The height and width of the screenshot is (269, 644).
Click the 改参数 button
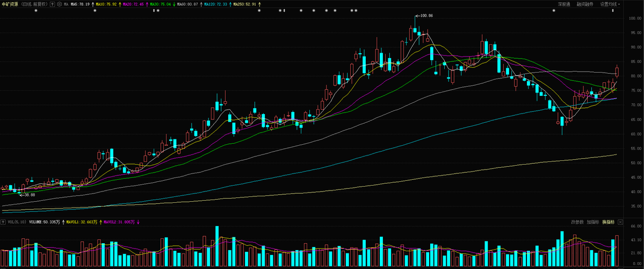(x=577, y=222)
